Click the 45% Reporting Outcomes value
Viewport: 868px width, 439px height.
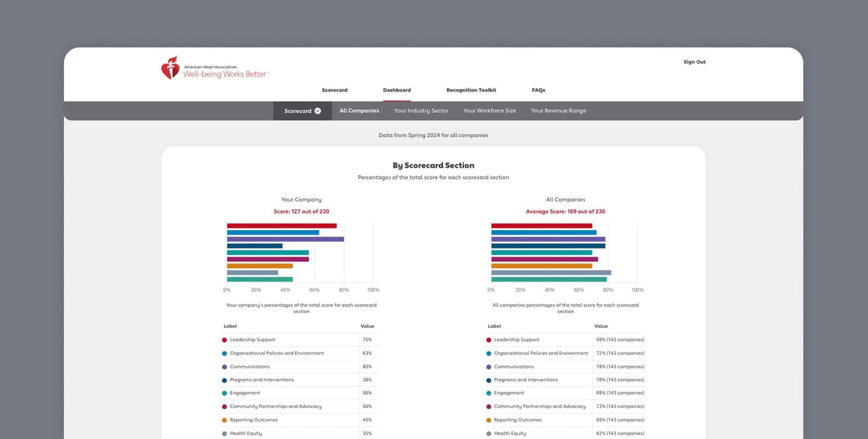pyautogui.click(x=367, y=420)
